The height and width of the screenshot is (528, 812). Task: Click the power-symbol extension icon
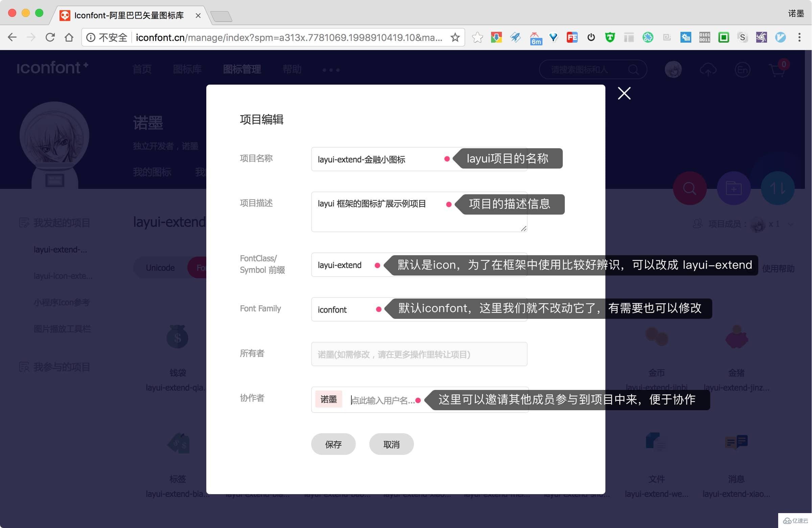coord(591,37)
